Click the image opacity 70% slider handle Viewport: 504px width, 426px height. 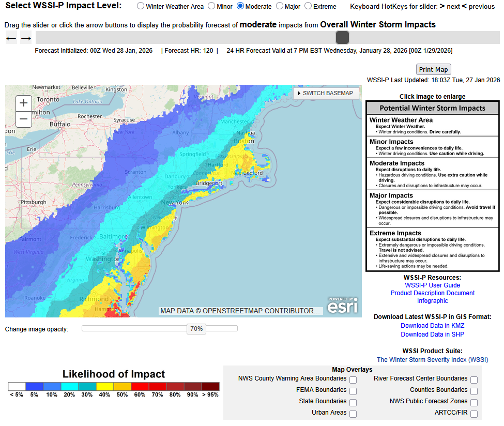(196, 329)
